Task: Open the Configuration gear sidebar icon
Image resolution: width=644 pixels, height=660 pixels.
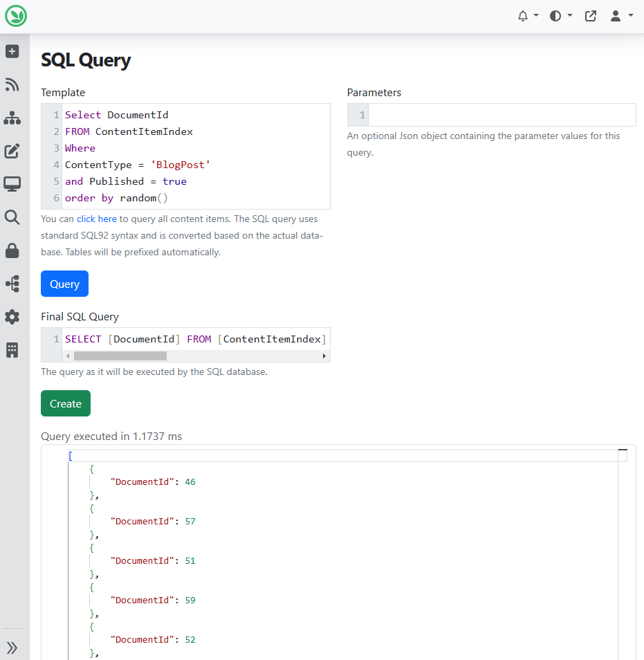Action: coord(12,317)
